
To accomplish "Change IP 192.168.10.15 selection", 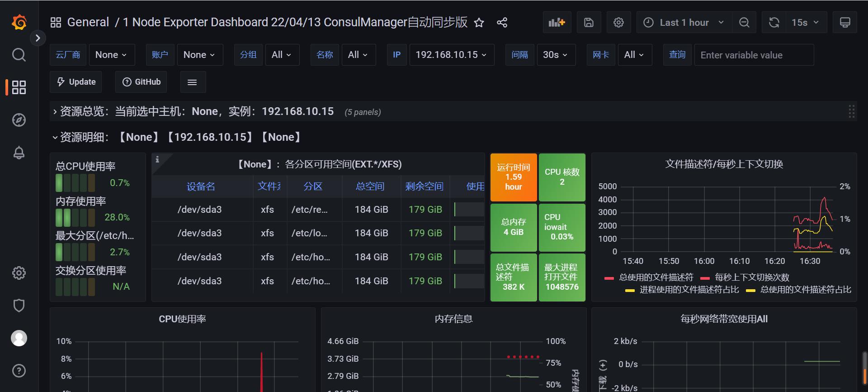I will [x=451, y=55].
